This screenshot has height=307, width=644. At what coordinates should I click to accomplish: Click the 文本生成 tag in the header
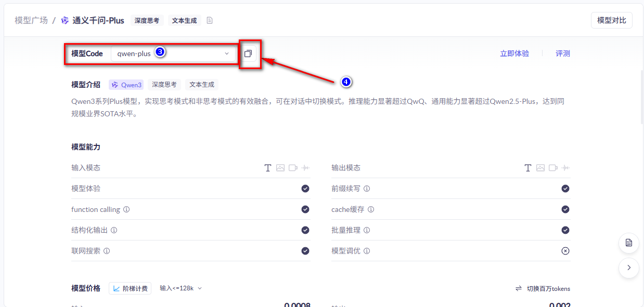coord(185,20)
